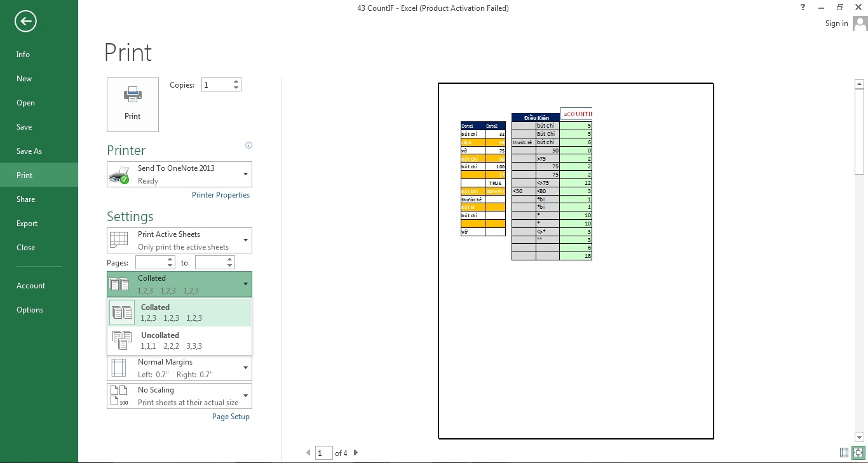
Task: Go to previous page arrow in preview
Action: pyautogui.click(x=309, y=453)
